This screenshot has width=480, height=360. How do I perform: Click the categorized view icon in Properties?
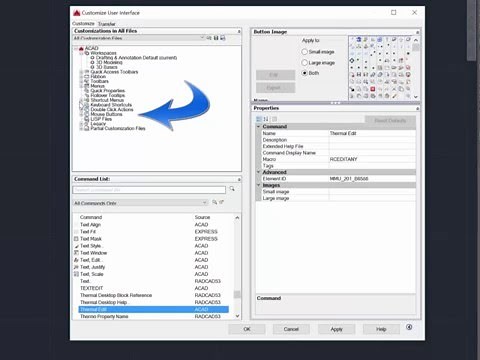tap(259, 119)
